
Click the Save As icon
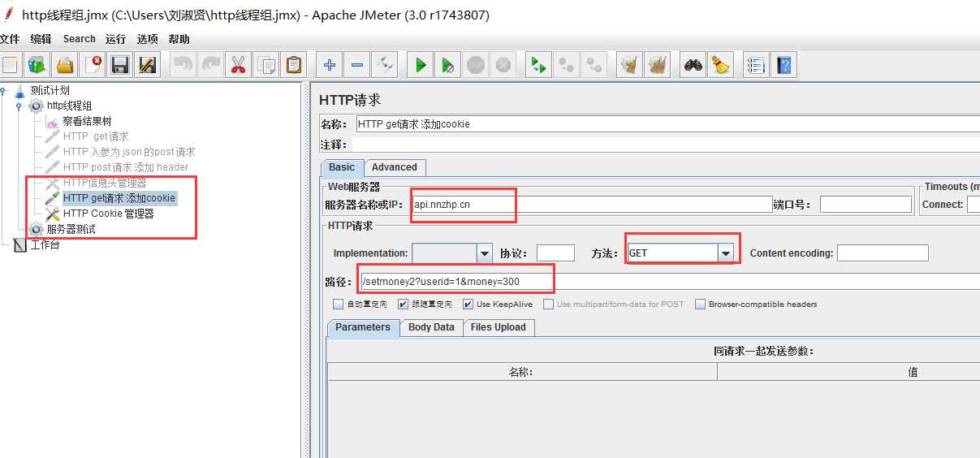147,65
